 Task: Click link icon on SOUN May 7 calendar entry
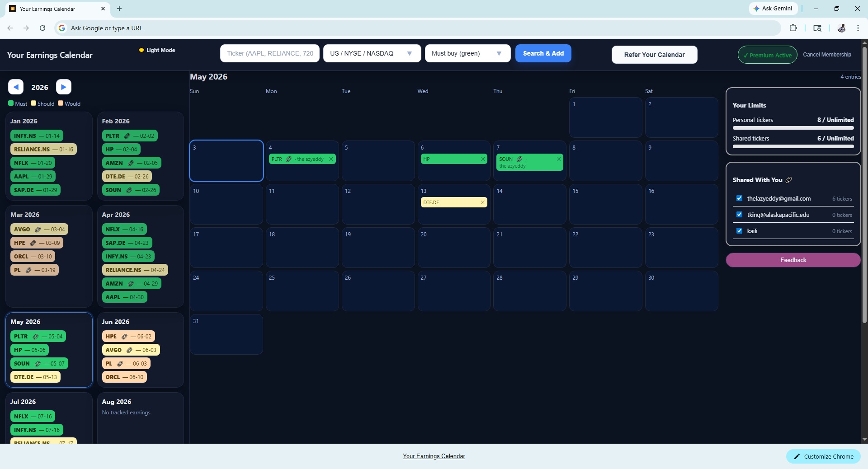coord(519,159)
